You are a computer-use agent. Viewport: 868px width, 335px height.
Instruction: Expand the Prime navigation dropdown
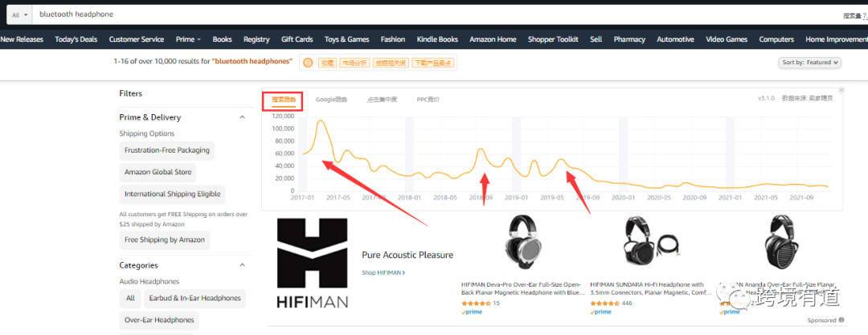click(188, 39)
